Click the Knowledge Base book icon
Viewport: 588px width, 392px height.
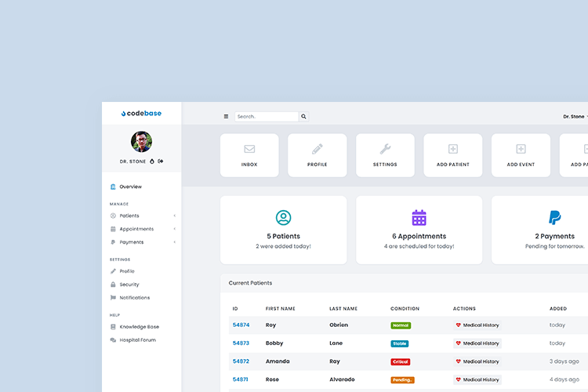coord(113,327)
